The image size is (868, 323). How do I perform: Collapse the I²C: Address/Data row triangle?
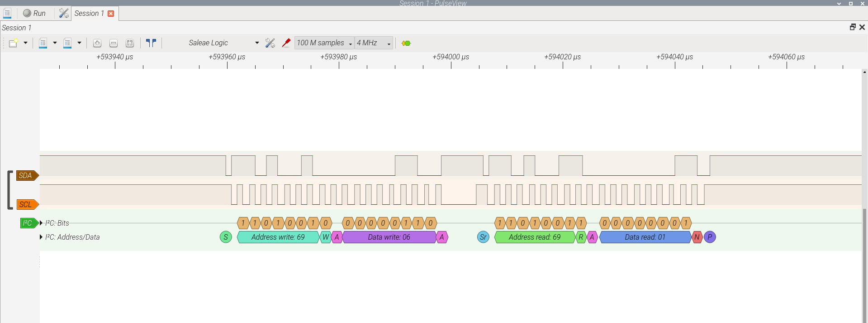coord(41,237)
